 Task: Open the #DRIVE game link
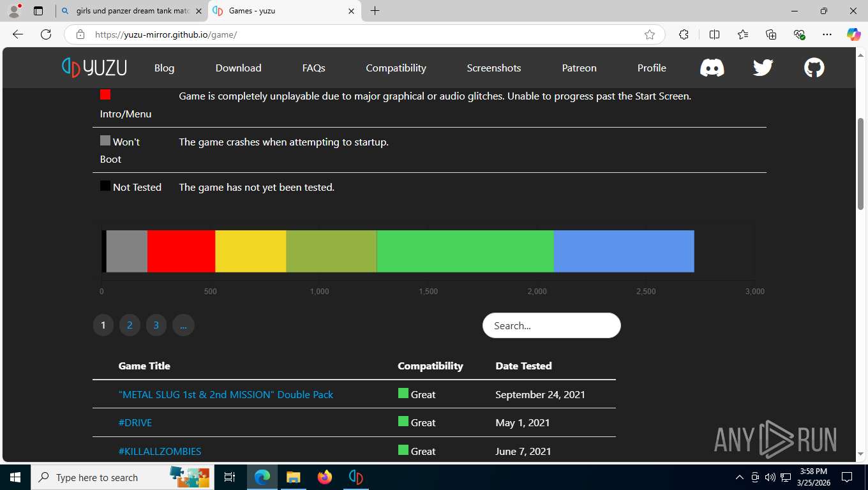point(135,422)
